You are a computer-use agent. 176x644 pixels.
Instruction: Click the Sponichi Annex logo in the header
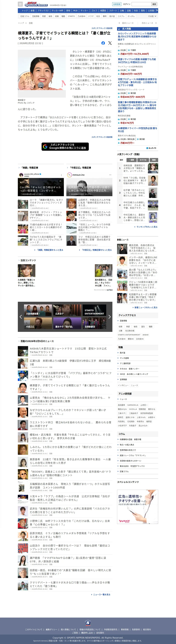[36, 4]
